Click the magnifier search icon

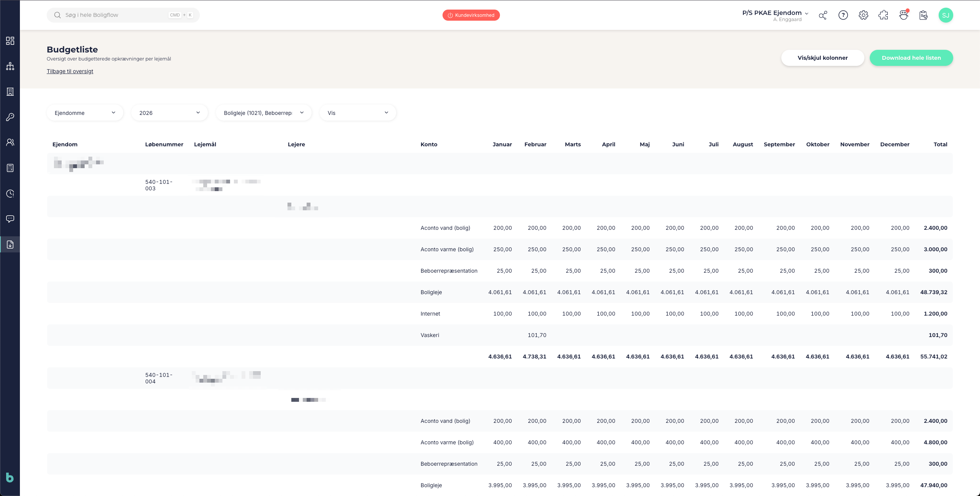pos(57,15)
